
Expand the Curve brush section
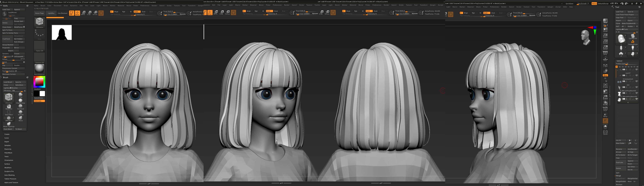coord(6,138)
